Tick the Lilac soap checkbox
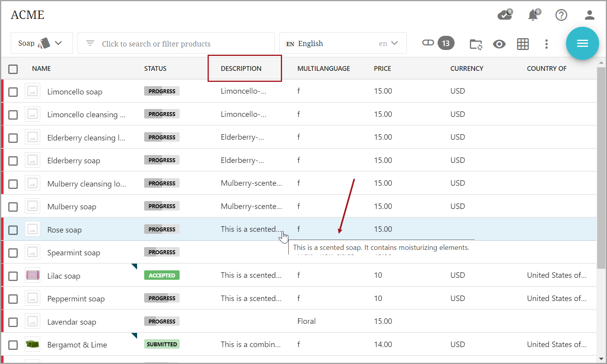This screenshot has height=364, width=607. tap(13, 276)
